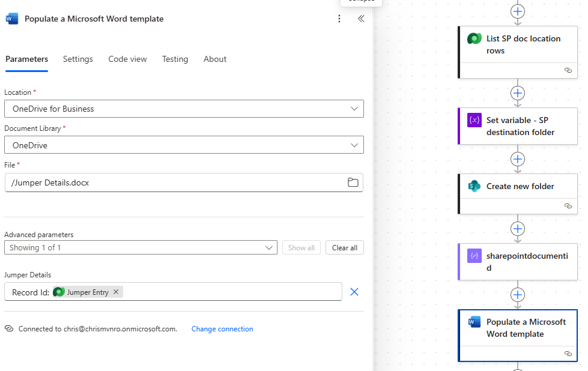Click the SharePoint icon on Create new folder
588x371 pixels.
[x=474, y=186]
